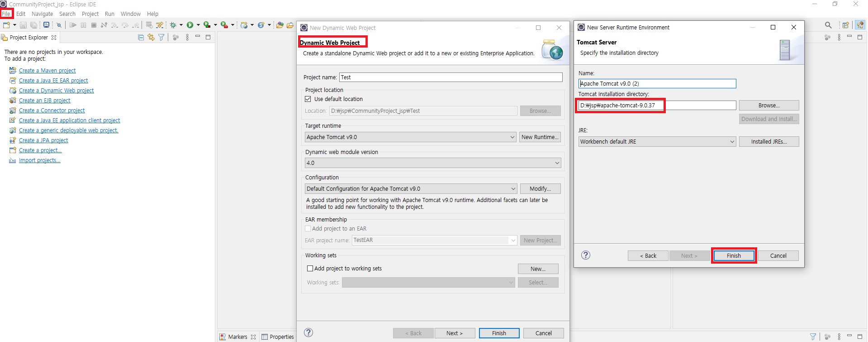Click the Installed JREs... button

(x=769, y=141)
